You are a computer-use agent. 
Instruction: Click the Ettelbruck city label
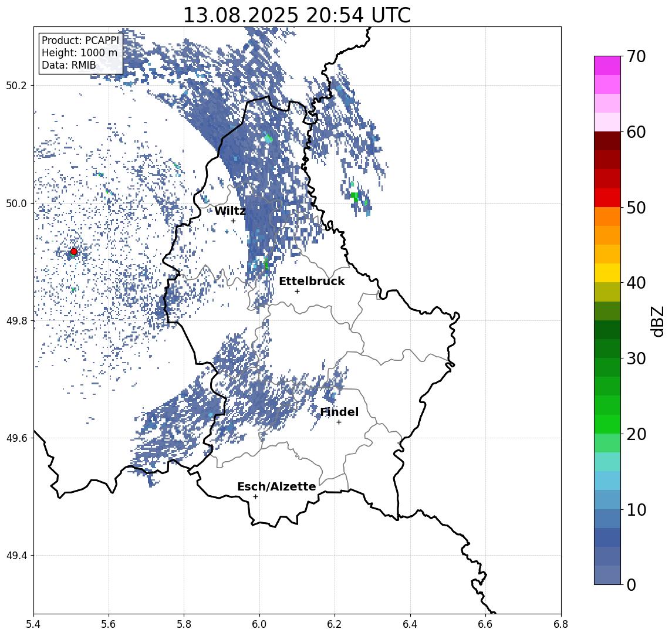tap(312, 281)
